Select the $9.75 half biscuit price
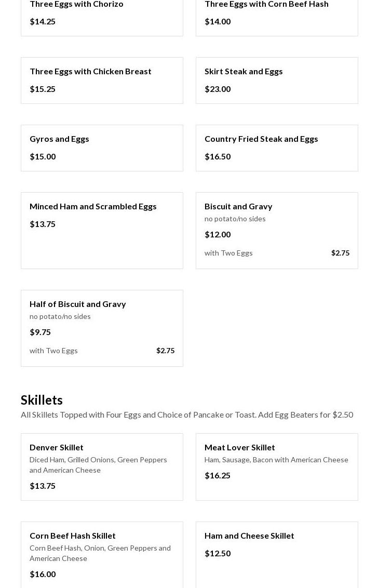Viewport: 379px width, 588px height. point(40,332)
